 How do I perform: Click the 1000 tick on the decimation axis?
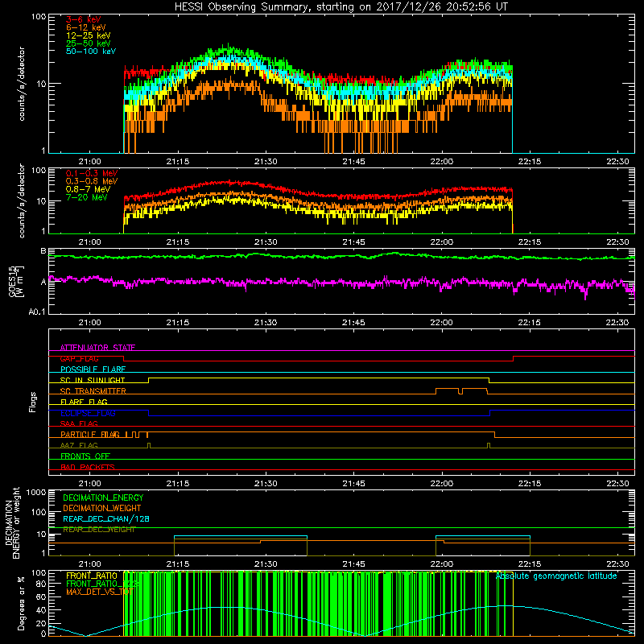coord(36,492)
